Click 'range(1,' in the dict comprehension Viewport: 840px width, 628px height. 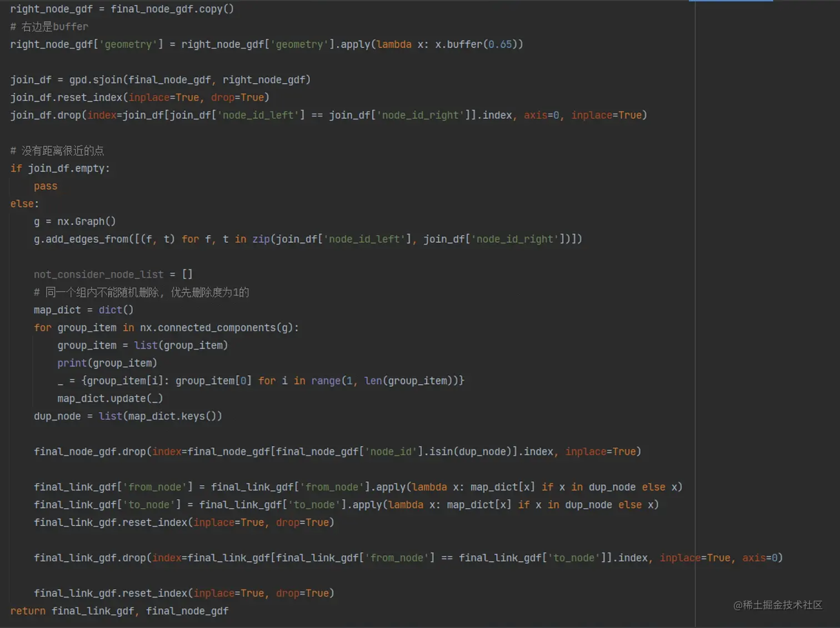point(334,381)
